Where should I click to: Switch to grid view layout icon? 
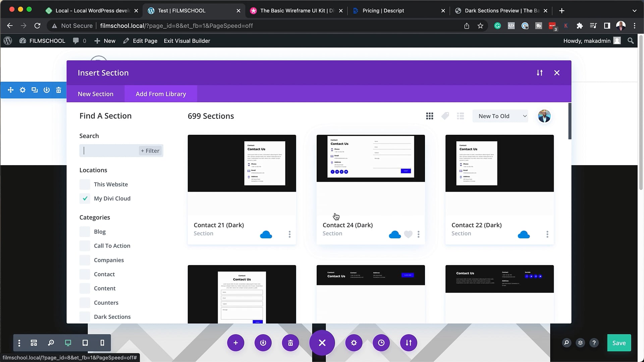pos(429,116)
